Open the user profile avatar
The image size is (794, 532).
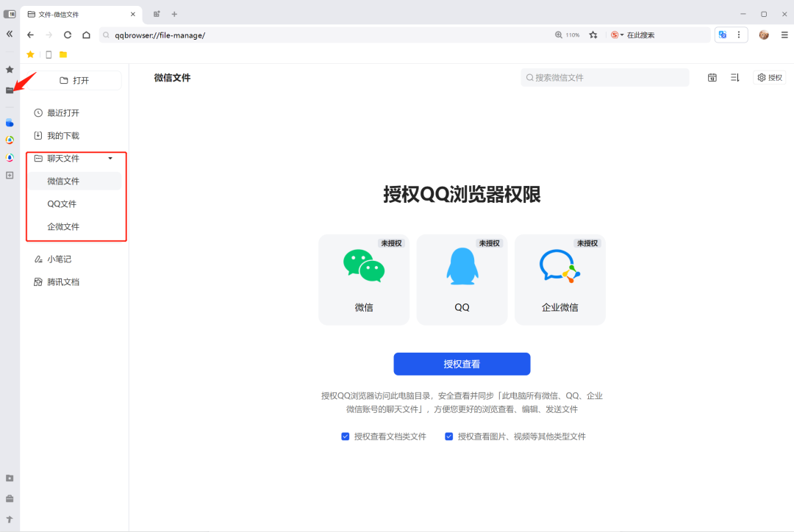(x=764, y=35)
